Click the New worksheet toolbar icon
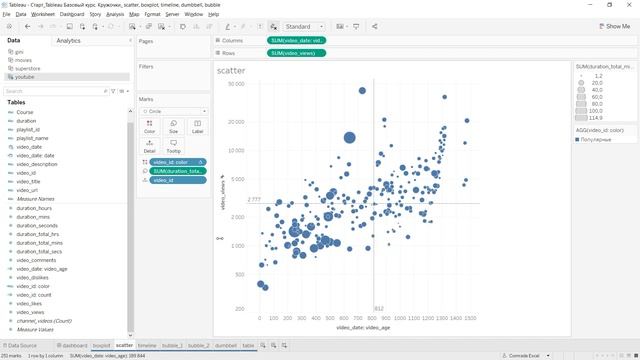This screenshot has height=360, width=640. (132, 27)
